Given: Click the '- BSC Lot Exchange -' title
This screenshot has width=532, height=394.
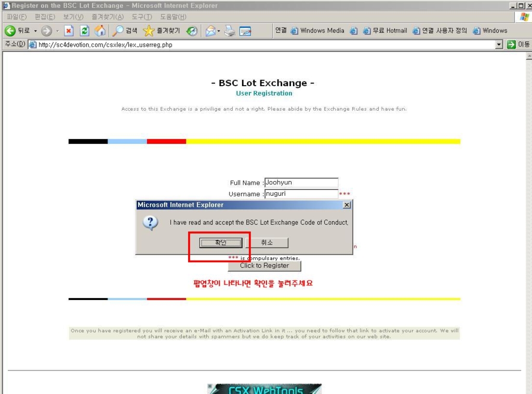Looking at the screenshot, I should tap(262, 83).
